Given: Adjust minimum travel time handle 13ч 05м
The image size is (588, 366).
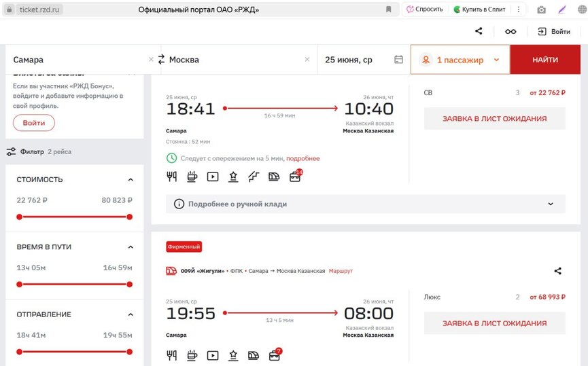Looking at the screenshot, I should 20,285.
